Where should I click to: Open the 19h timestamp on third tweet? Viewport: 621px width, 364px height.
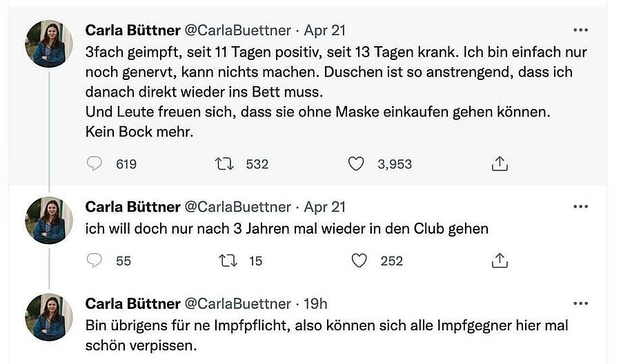[315, 303]
